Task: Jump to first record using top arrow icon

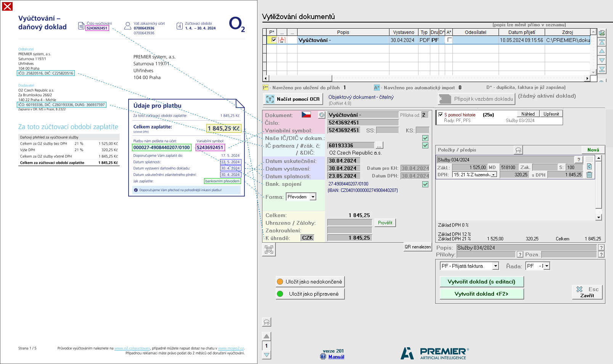Action: point(602,42)
